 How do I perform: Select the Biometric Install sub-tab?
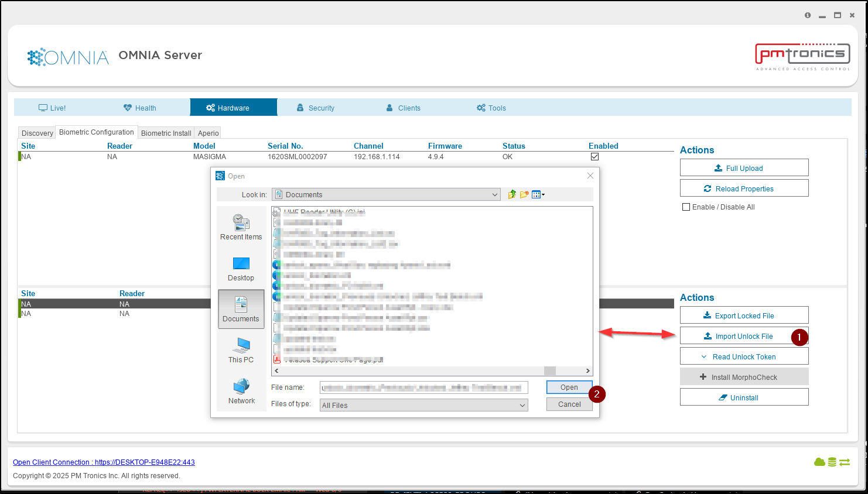[166, 133]
